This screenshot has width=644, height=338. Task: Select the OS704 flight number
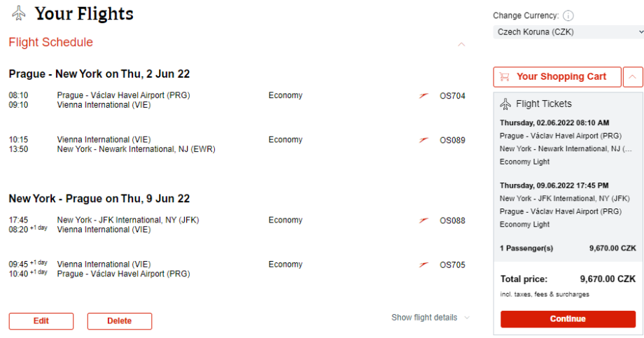tap(452, 96)
